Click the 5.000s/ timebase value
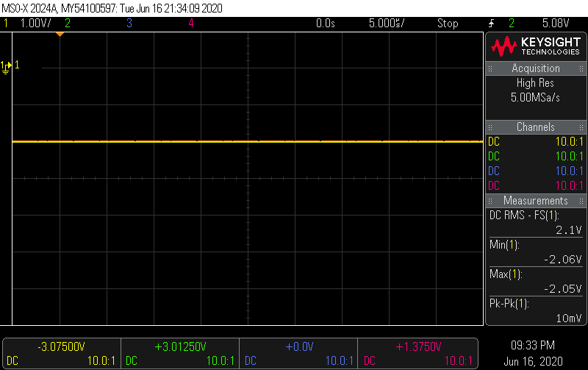The width and height of the screenshot is (588, 370). pos(387,24)
